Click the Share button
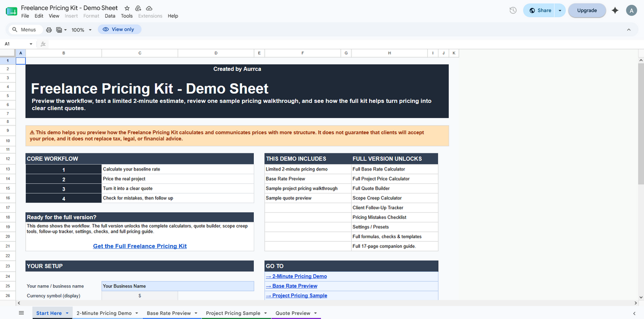Screen dimensions: 644x319 click(538, 10)
